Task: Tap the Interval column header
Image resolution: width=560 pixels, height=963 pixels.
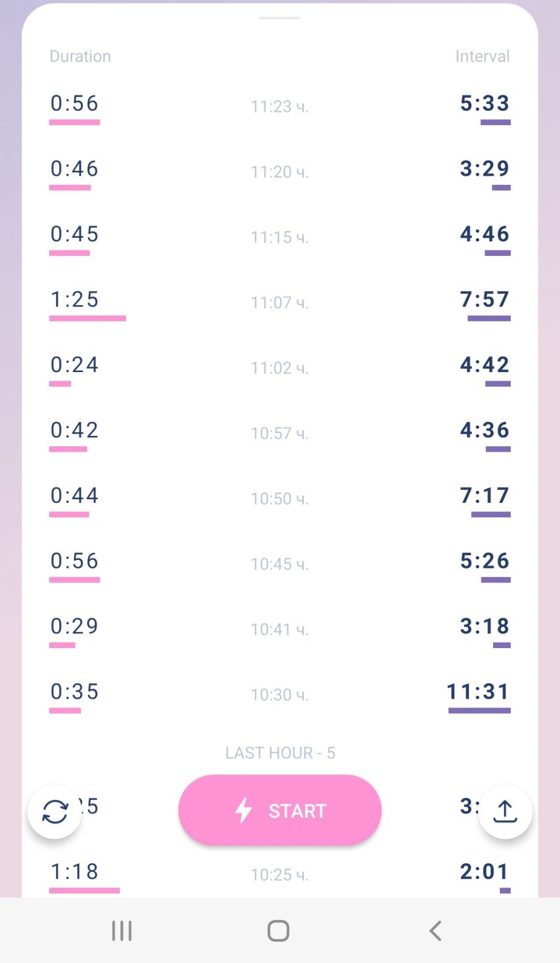Action: point(482,57)
